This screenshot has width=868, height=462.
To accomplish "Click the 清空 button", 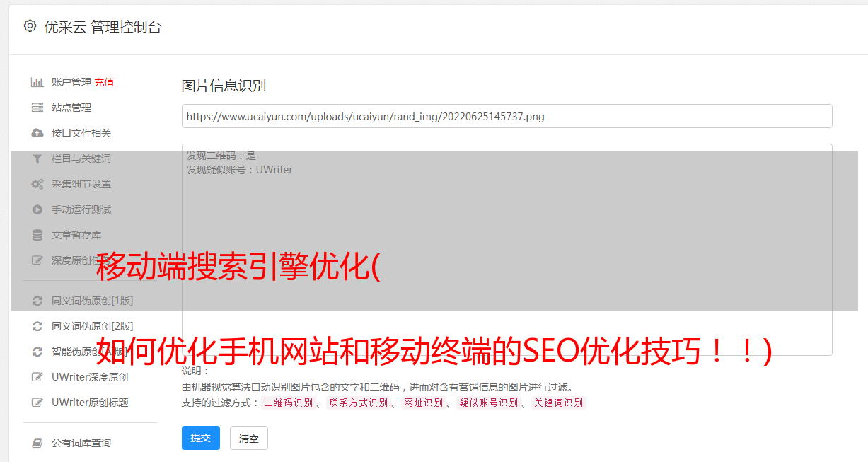I will coord(249,439).
